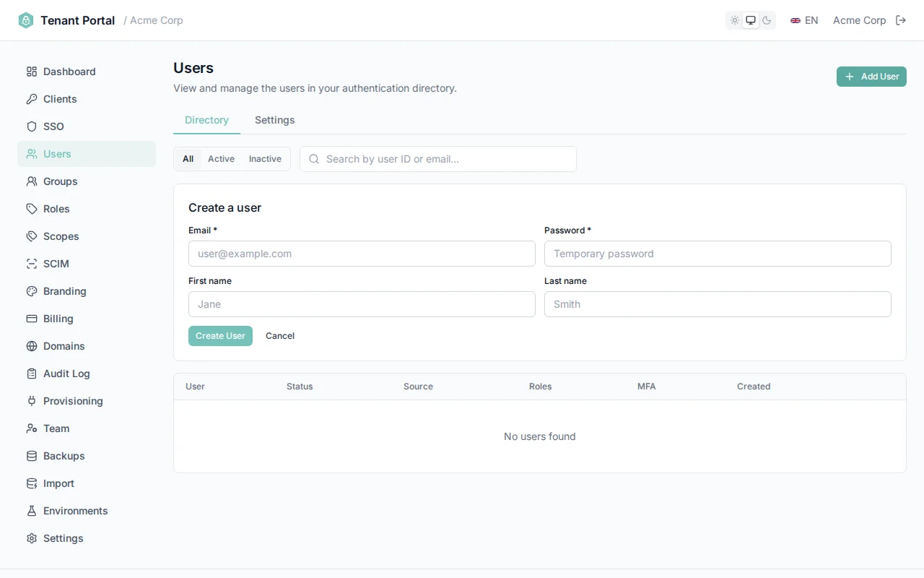Click the Roles tag icon
924x578 pixels.
click(x=32, y=209)
